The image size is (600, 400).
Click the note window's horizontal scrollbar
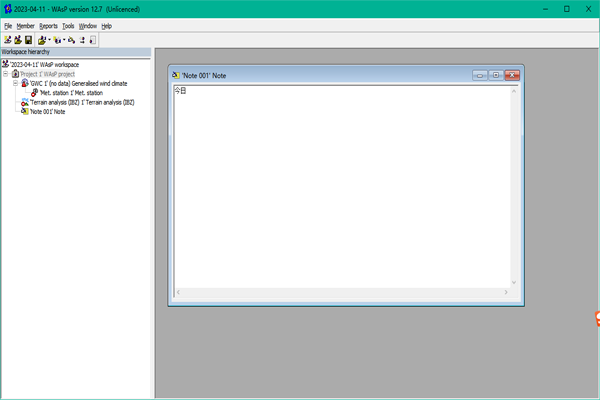click(x=342, y=292)
